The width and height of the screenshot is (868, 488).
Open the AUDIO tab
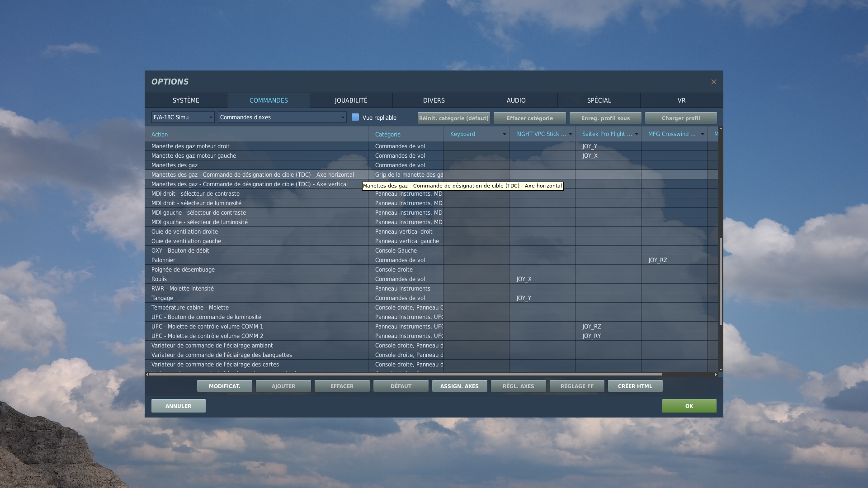516,100
